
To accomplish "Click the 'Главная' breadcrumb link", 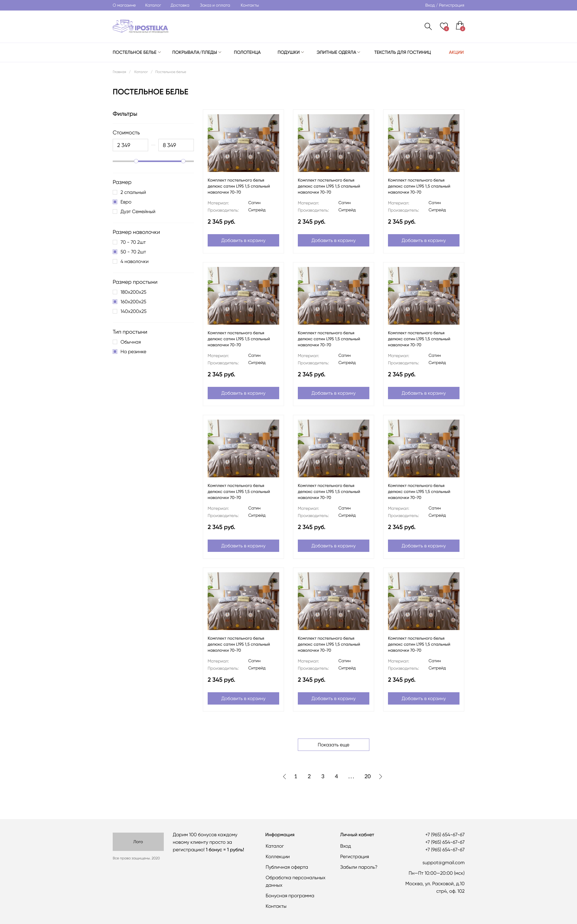I will pos(119,72).
